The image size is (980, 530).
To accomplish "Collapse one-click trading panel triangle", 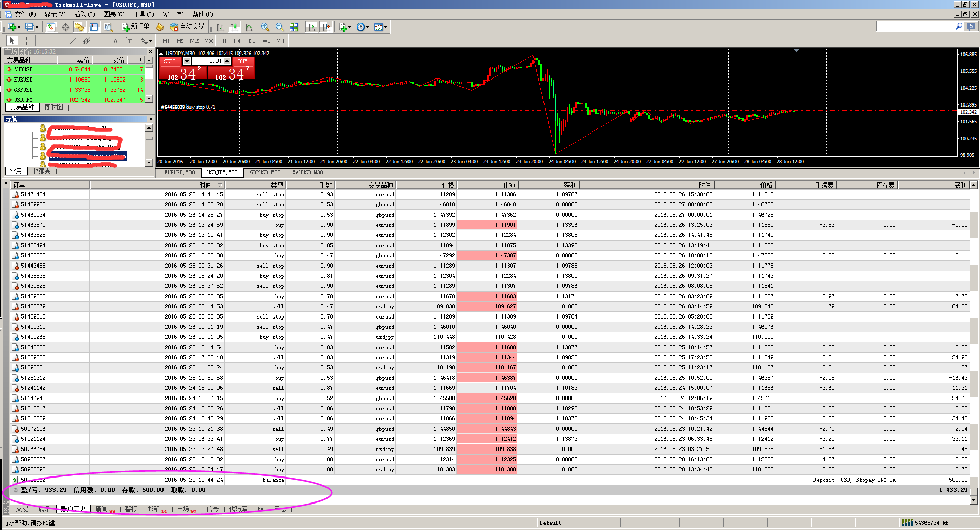I will [161, 53].
